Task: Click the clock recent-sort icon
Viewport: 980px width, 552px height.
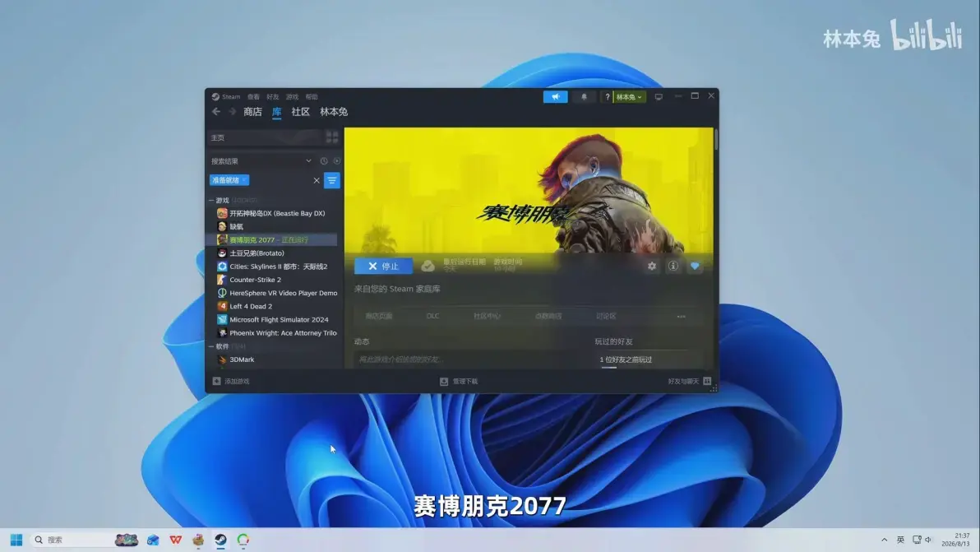Action: coord(324,161)
